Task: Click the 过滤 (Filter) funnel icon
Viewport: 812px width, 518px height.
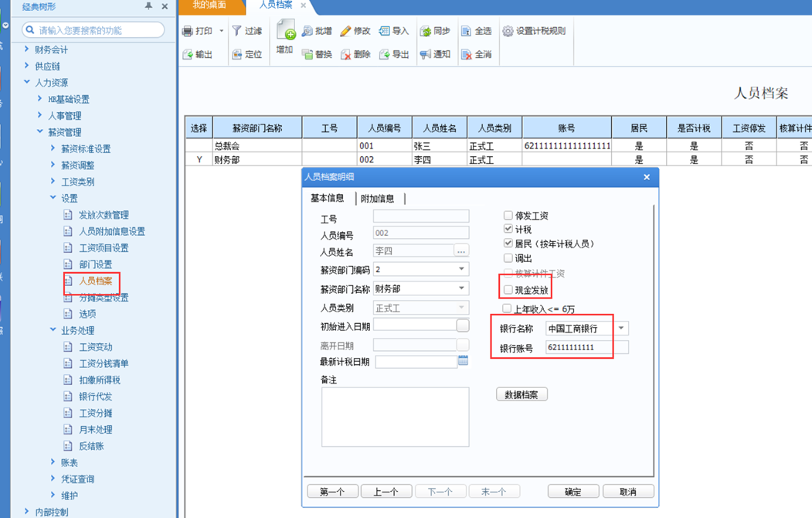Action: coord(237,32)
